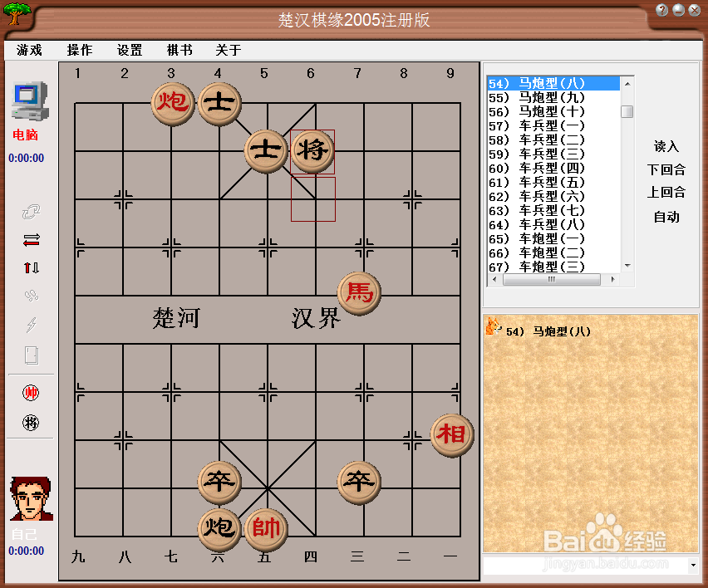Click the footprints icon in sidebar
Viewport: 708px width, 588px height.
click(31, 296)
